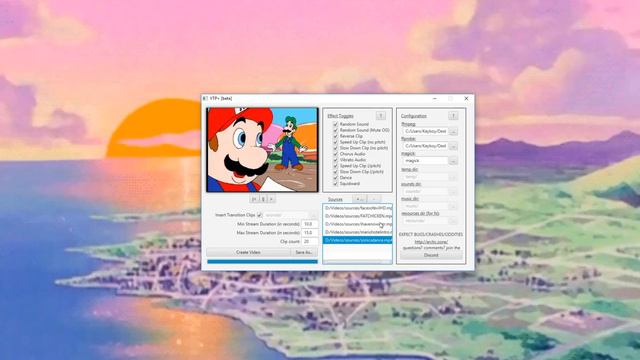Browse for the ffmpeg path
Screen dimensions: 640x360
(x=453, y=131)
